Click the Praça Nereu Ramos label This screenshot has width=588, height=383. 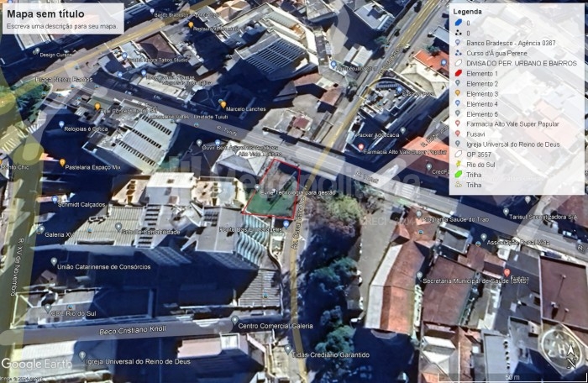point(64,80)
